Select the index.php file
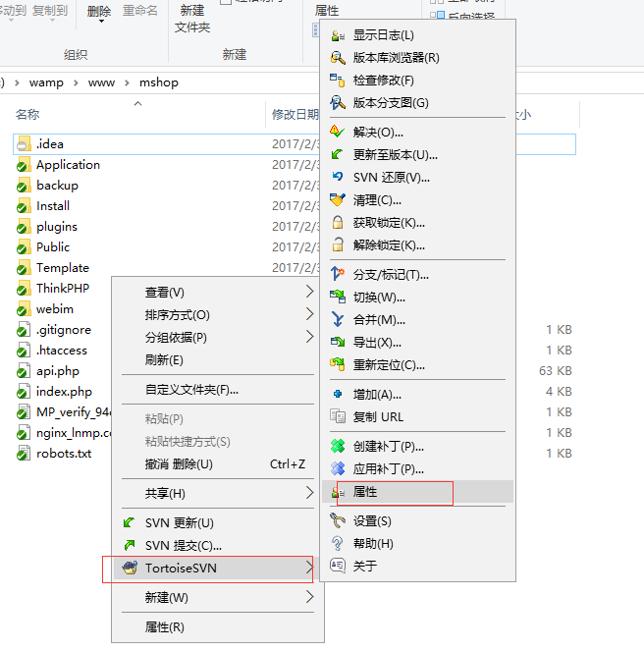Screen dimensions: 644x651 coord(62,392)
